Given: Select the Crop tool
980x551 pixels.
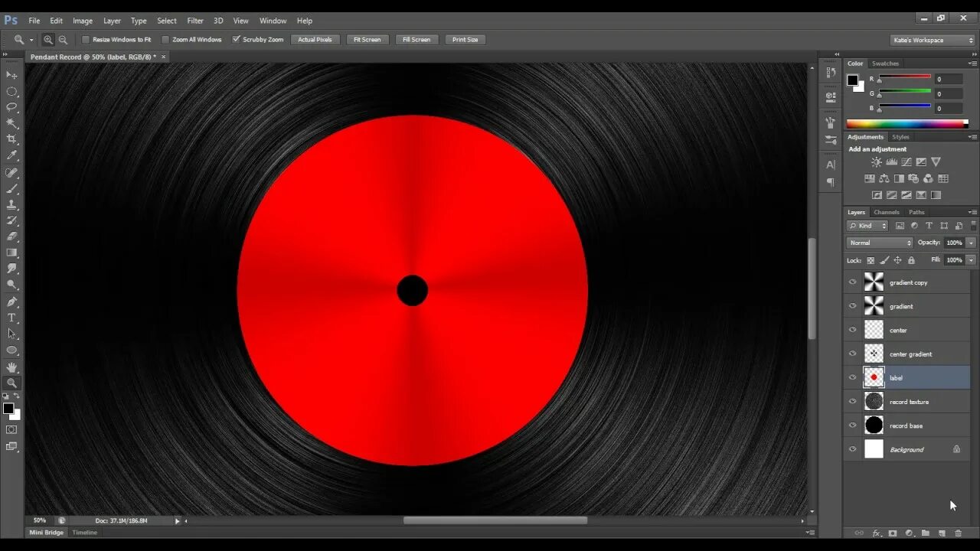Looking at the screenshot, I should 11,139.
